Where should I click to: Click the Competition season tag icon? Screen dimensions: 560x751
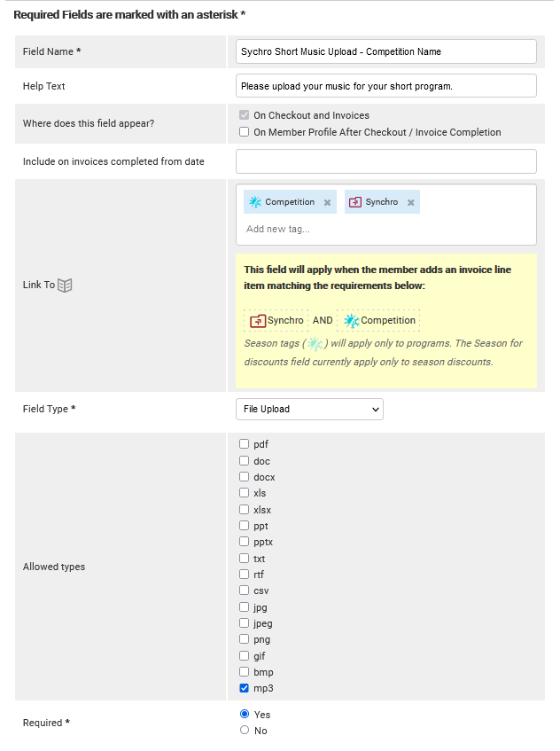point(255,202)
